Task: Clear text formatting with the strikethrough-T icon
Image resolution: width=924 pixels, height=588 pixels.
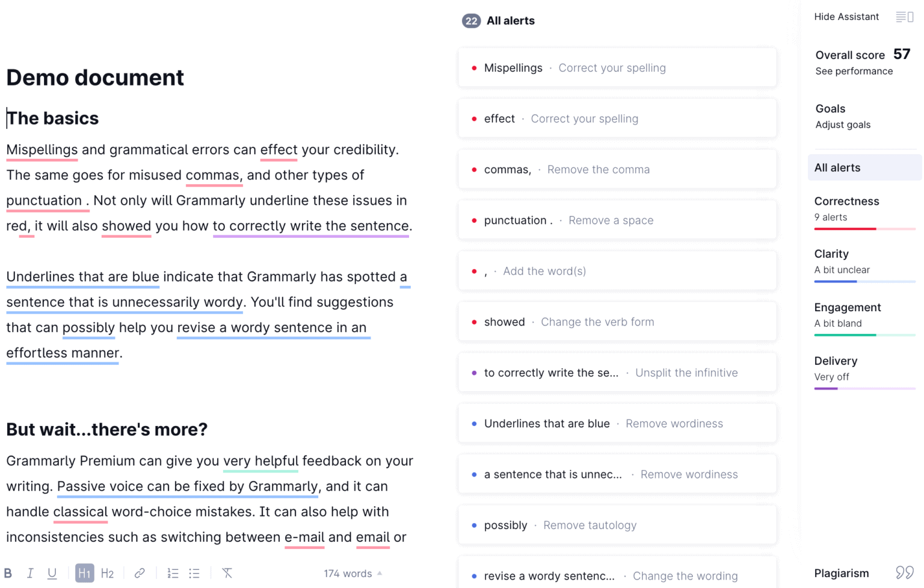Action: click(227, 573)
